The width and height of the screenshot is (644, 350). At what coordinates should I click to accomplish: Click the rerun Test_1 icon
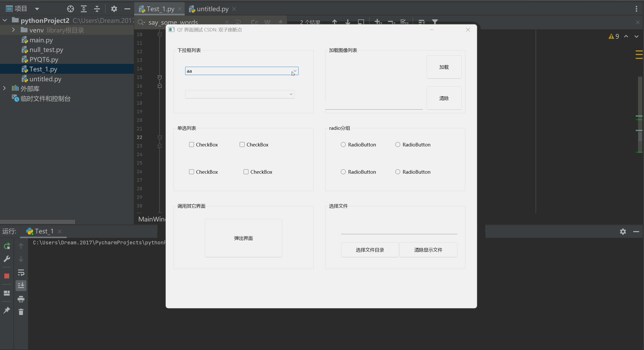pyautogui.click(x=7, y=246)
